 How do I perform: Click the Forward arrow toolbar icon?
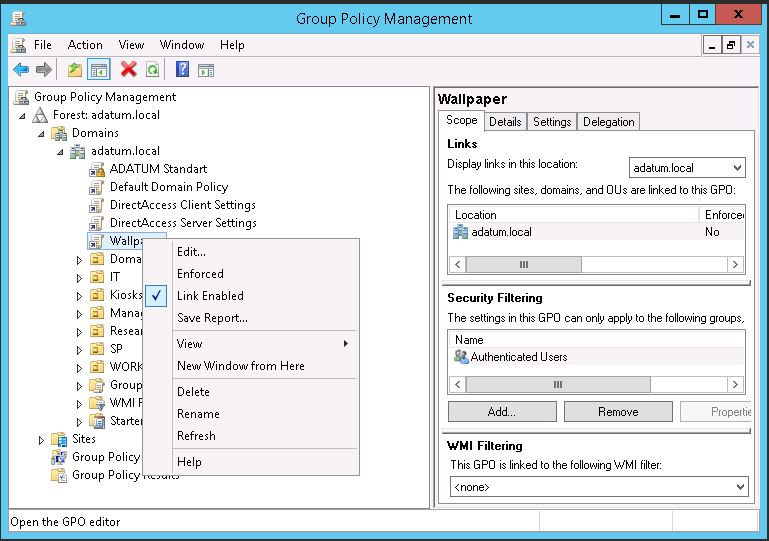(44, 70)
